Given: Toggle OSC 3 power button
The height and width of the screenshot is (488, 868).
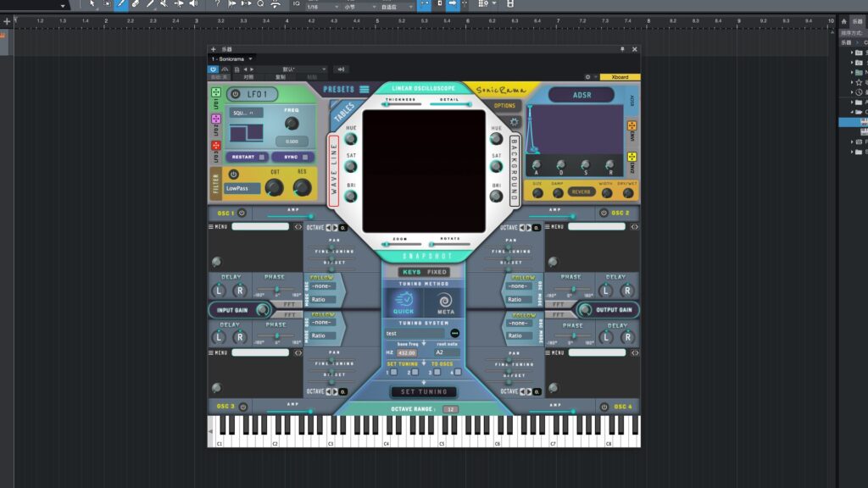Looking at the screenshot, I should (243, 407).
